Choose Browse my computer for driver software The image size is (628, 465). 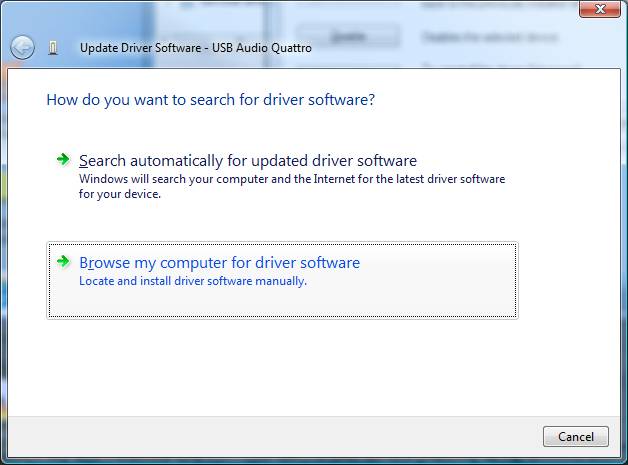point(219,263)
